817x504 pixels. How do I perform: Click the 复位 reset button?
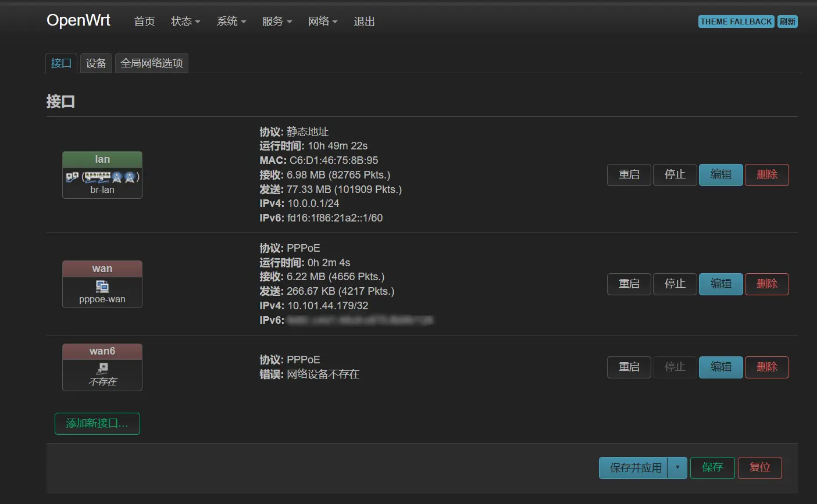point(759,467)
